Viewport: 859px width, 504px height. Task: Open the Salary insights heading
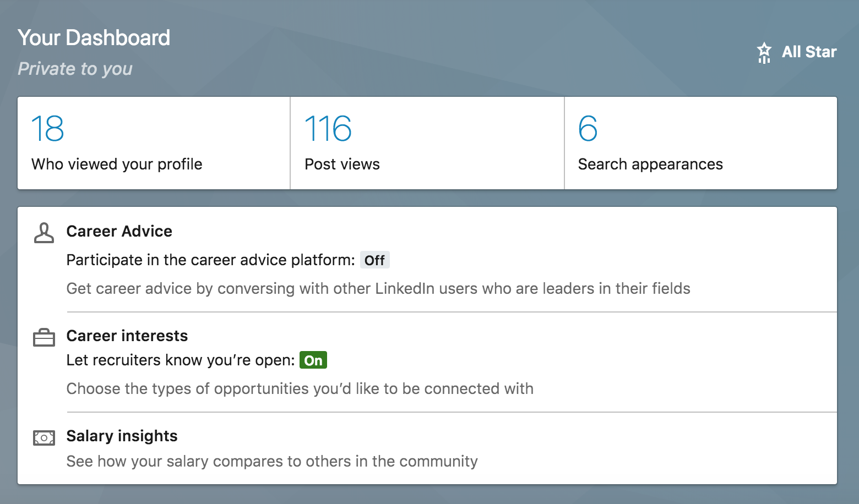point(122,436)
